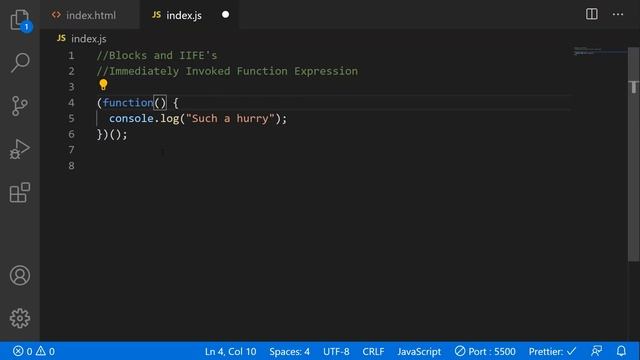The height and width of the screenshot is (360, 640).
Task: Open the Manage gear icon
Action: [20, 318]
